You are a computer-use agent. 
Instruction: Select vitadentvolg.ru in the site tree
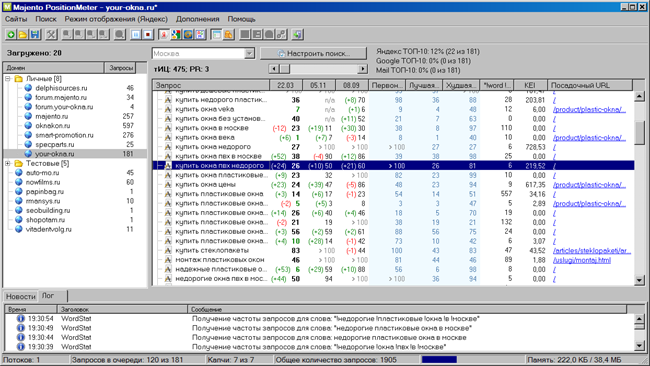(x=49, y=229)
